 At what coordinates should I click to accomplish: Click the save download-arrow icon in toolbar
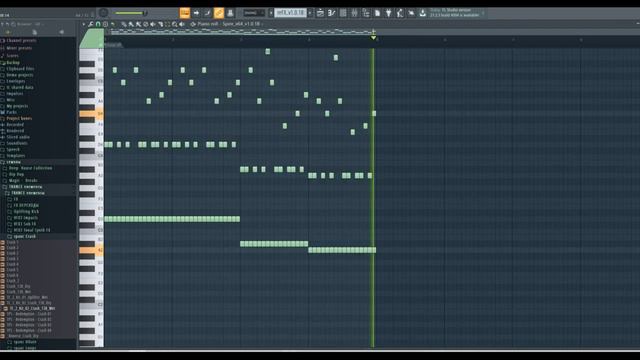click(423, 13)
